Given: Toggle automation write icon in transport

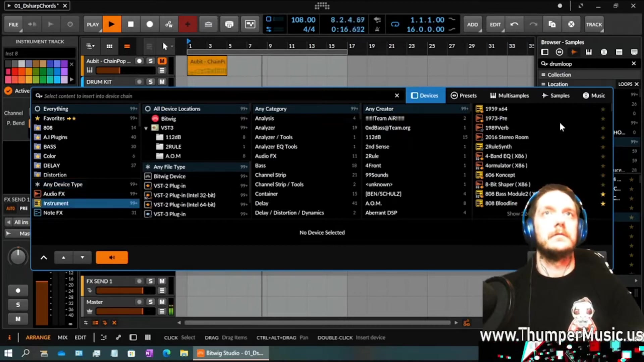Looking at the screenshot, I should [169, 24].
